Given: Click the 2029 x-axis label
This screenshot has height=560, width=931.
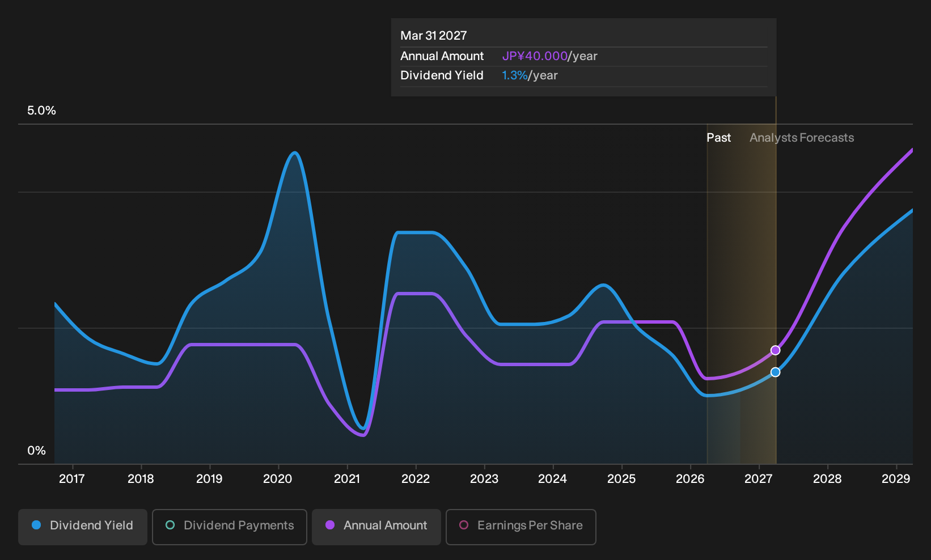Looking at the screenshot, I should pyautogui.click(x=896, y=479).
